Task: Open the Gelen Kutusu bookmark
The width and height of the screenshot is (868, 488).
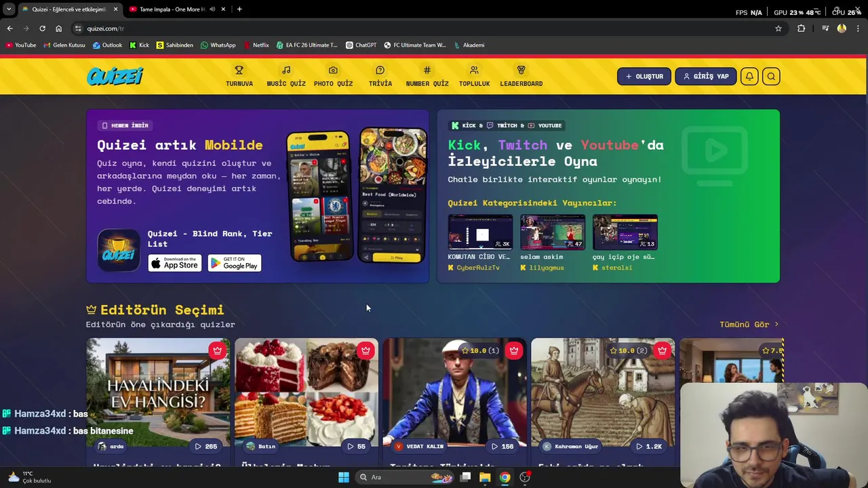Action: click(x=64, y=45)
